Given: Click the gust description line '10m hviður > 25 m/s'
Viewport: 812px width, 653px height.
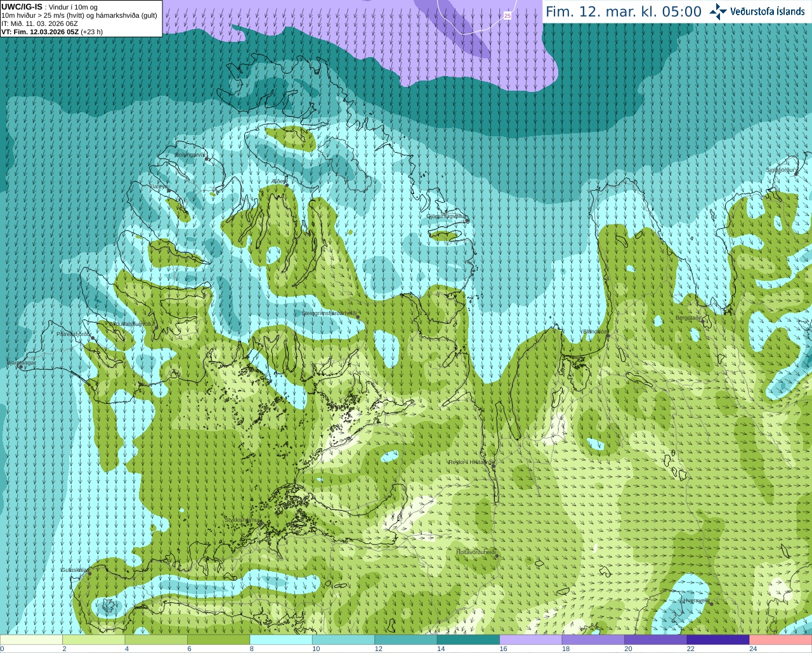Looking at the screenshot, I should click(x=79, y=15).
